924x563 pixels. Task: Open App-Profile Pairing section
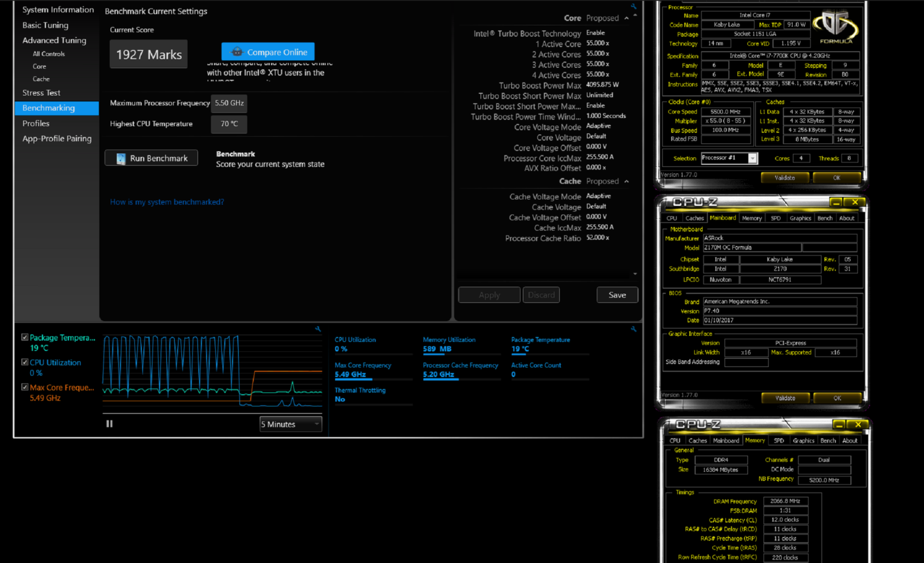(x=57, y=138)
